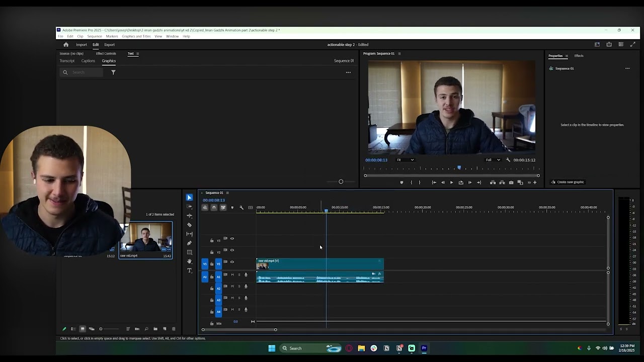Select the raw vid.mp4 thumbnail in project bin
Screen dimensions: 644x362
(145, 237)
